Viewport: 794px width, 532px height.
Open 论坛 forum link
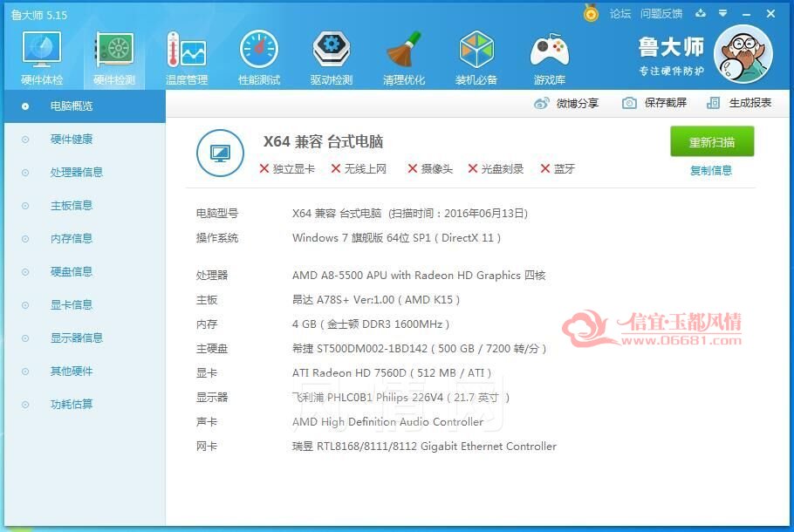point(619,14)
